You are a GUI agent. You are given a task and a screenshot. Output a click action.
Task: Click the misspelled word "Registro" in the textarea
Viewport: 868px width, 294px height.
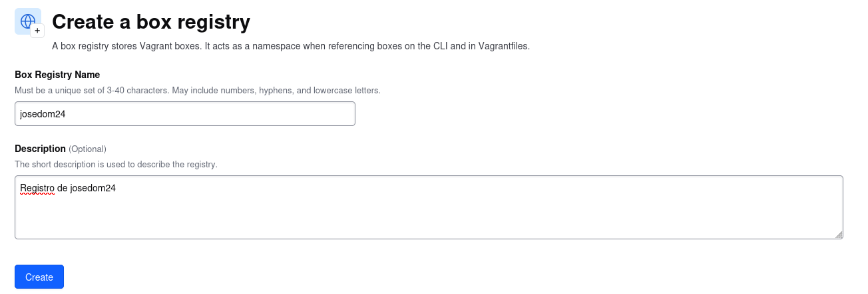point(37,189)
